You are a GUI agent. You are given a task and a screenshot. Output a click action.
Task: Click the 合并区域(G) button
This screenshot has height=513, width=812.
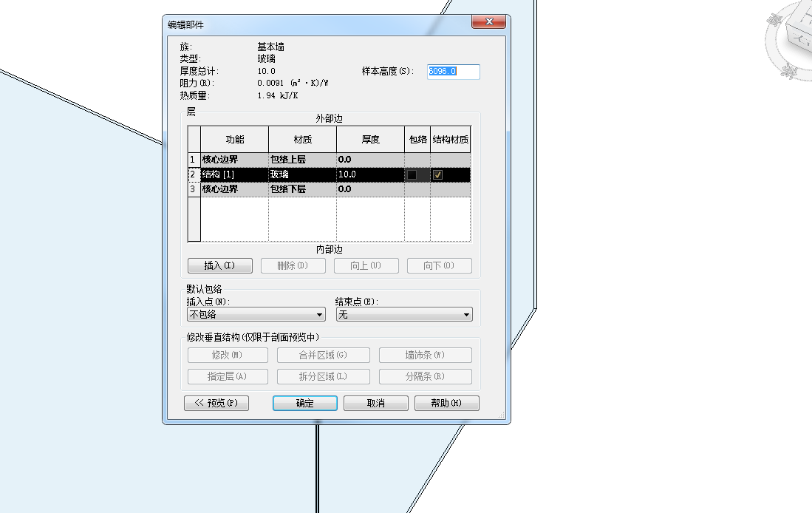pyautogui.click(x=323, y=355)
